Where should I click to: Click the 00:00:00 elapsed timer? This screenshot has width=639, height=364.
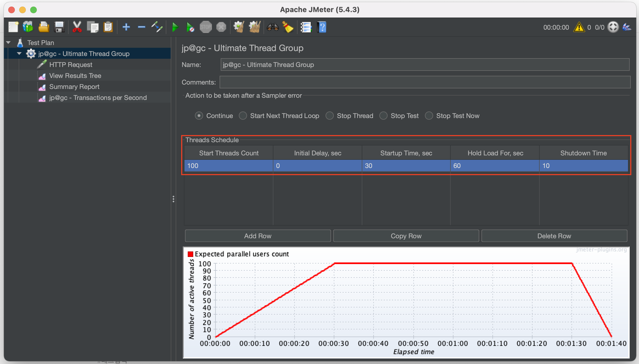[556, 27]
